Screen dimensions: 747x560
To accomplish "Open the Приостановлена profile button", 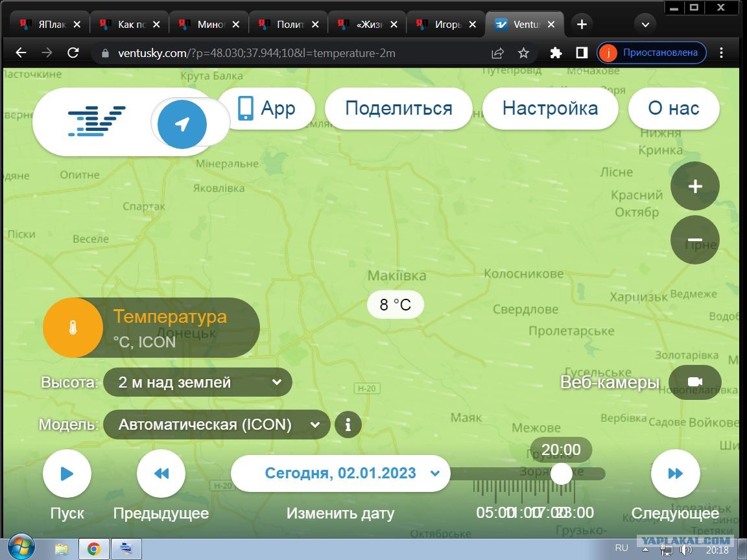I will tap(651, 53).
